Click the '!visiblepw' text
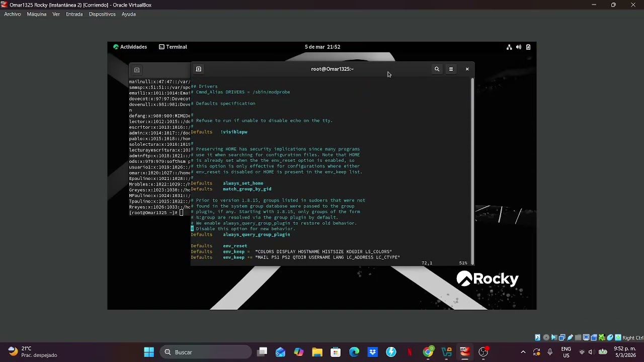 [234, 132]
